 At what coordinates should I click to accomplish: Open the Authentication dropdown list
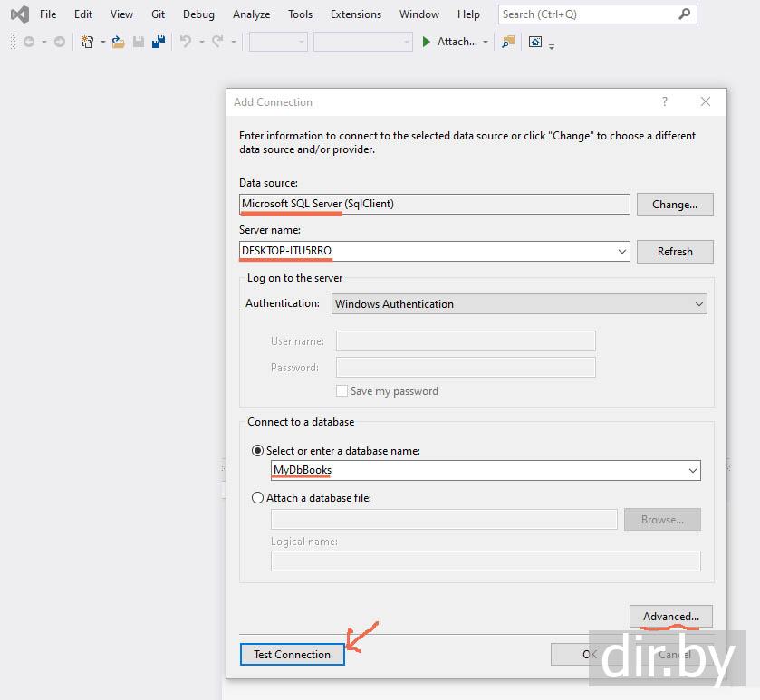coord(698,304)
